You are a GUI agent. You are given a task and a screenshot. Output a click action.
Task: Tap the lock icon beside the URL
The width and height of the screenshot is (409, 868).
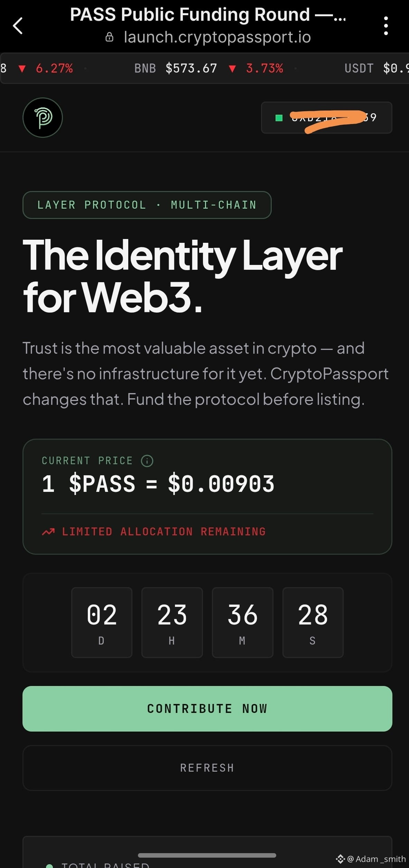(x=109, y=37)
